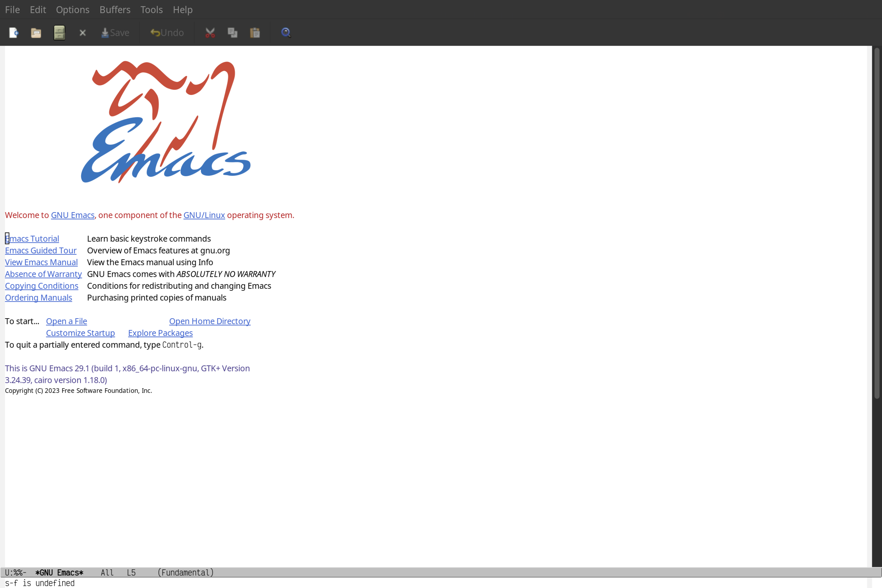This screenshot has width=882, height=588.
Task: Undo last action using Undo icon
Action: point(165,32)
